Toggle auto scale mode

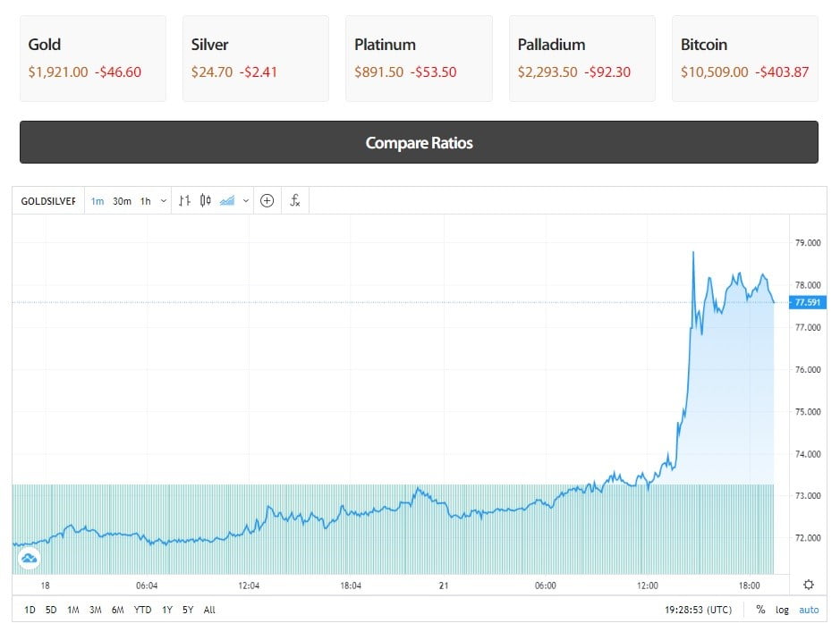click(809, 610)
